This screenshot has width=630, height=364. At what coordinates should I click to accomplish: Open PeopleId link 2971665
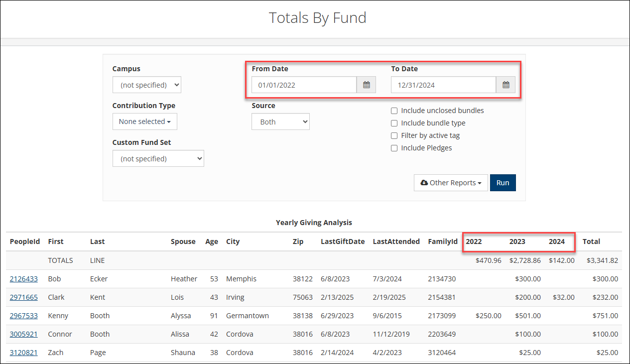[x=23, y=297]
